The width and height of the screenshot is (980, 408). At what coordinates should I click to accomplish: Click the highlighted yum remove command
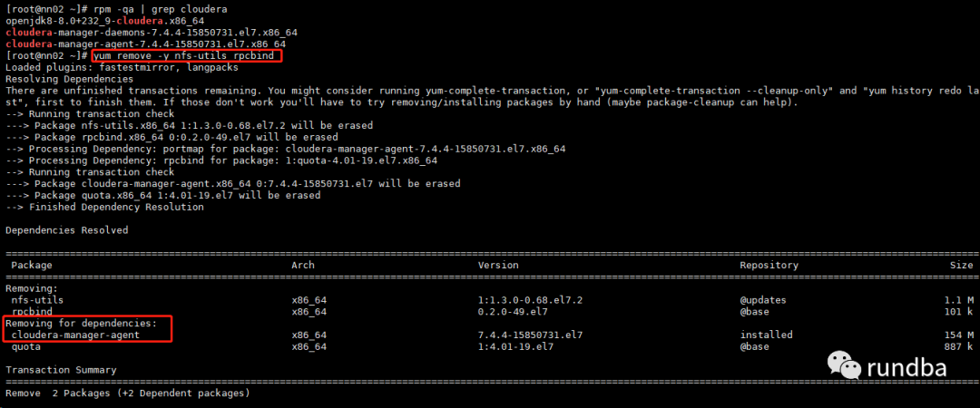coord(187,56)
